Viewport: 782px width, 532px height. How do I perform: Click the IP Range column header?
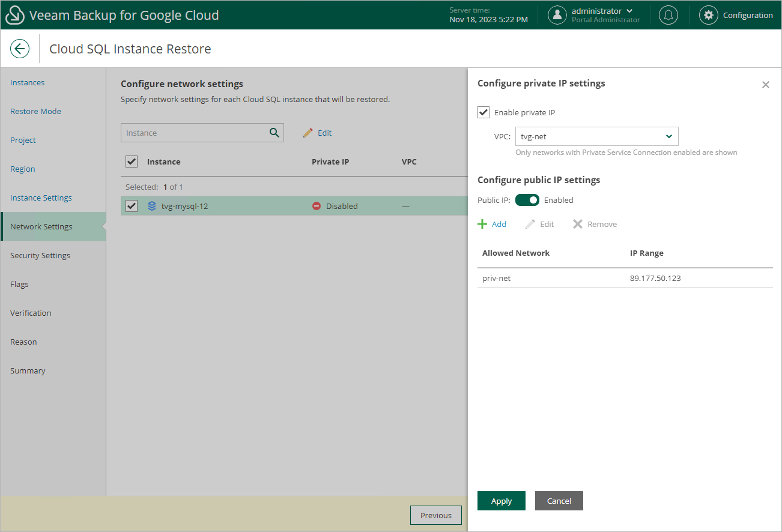[x=647, y=253]
